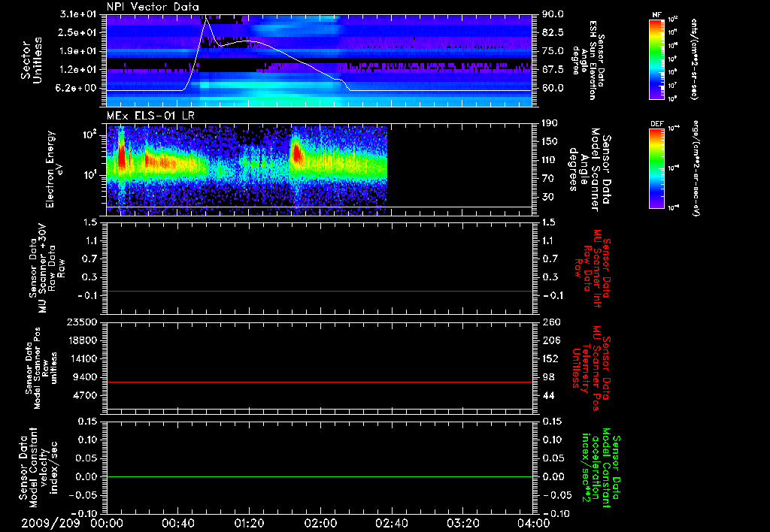The image size is (770, 532).
Task: Click the 02:00 time axis label
Action: coord(320,524)
